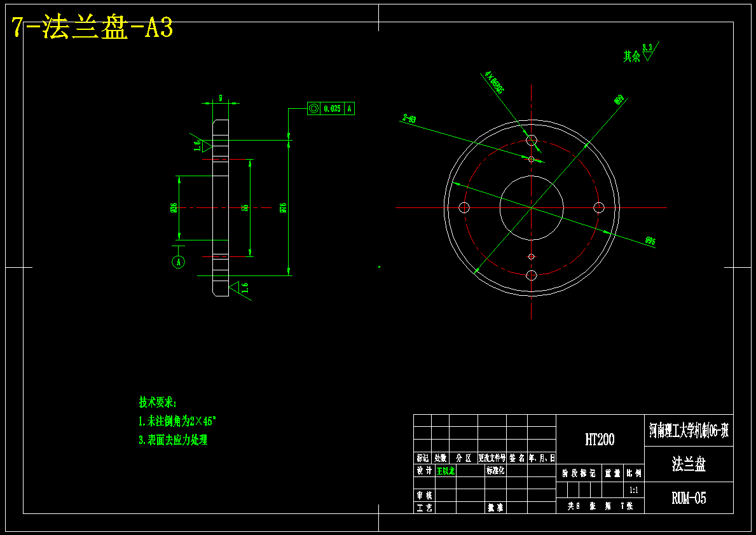Image resolution: width=756 pixels, height=535 pixels.
Task: Select the 'Φ76' dimension text
Action: pos(283,208)
